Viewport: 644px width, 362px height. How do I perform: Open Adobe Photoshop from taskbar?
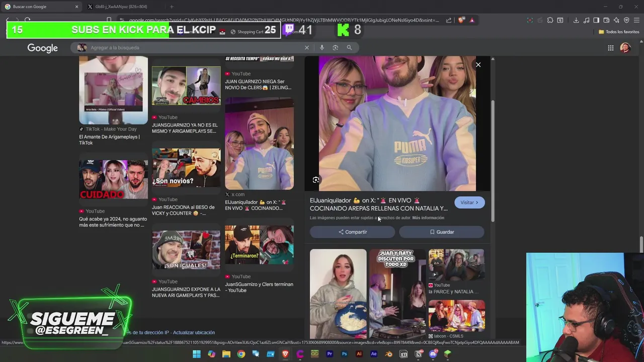coord(344,354)
